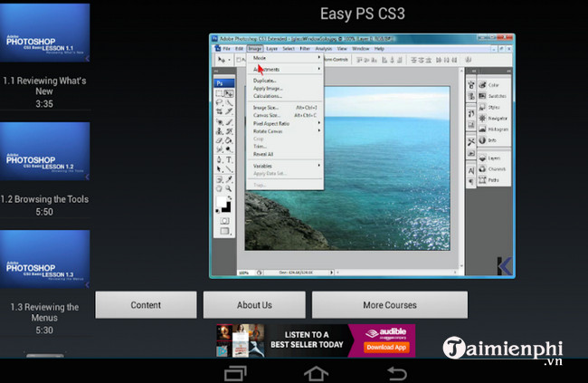Tap Download App in audible ad

pyautogui.click(x=386, y=348)
